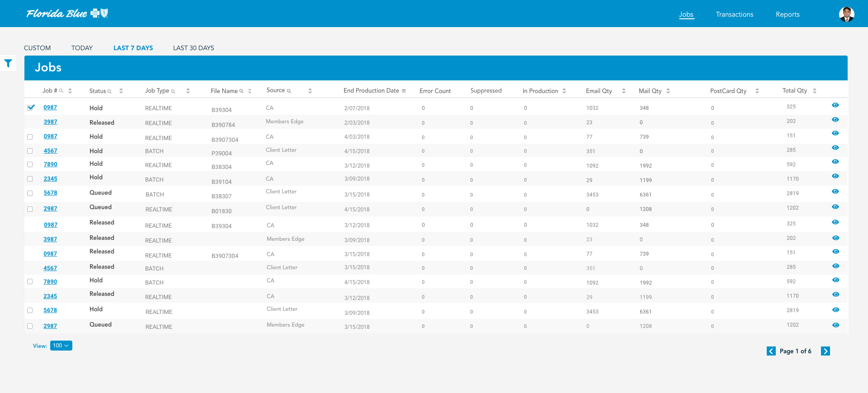This screenshot has height=393, width=868.
Task: Sort by the Email Qty column arrows
Action: (624, 91)
